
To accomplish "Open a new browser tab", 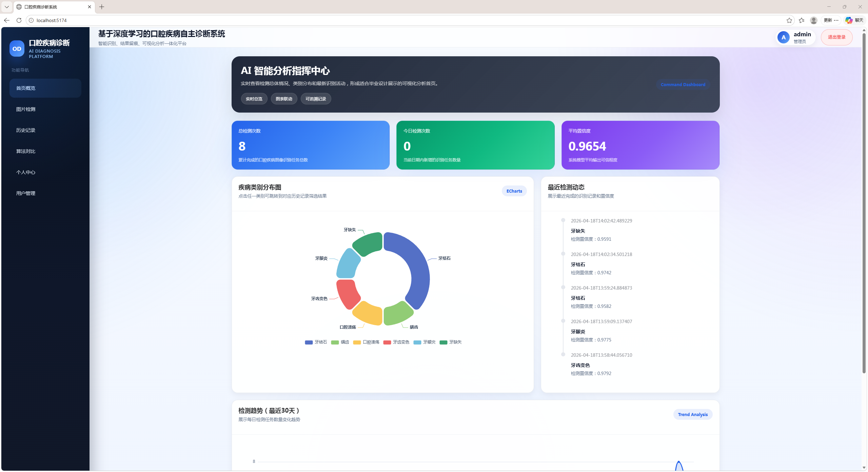I will click(x=102, y=7).
